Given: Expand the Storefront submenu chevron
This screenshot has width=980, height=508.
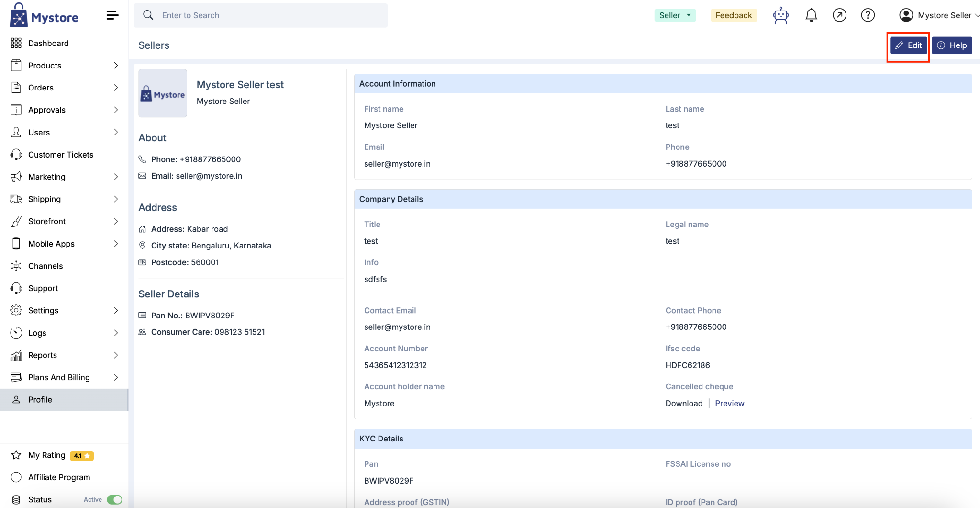Looking at the screenshot, I should coord(116,221).
